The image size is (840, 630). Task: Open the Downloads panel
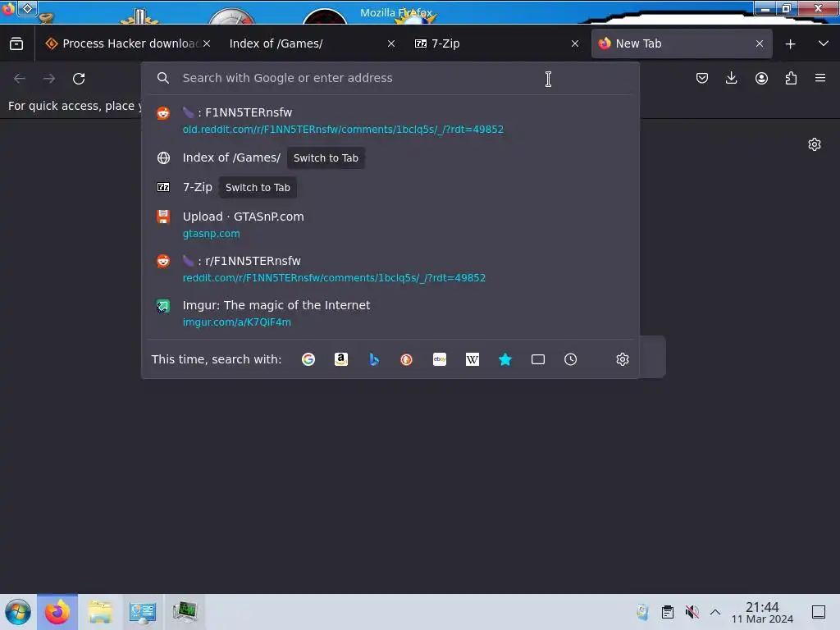click(x=731, y=78)
